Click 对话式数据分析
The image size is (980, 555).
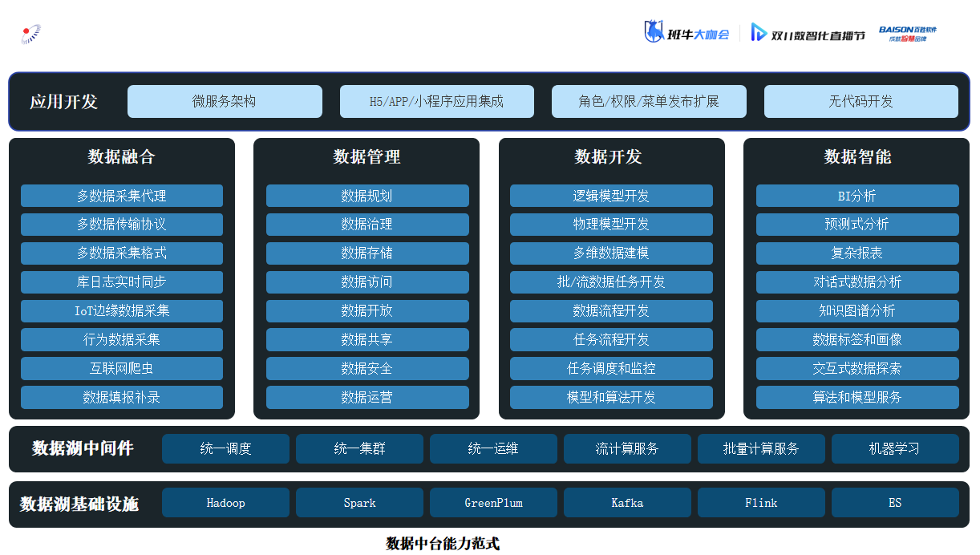point(857,282)
